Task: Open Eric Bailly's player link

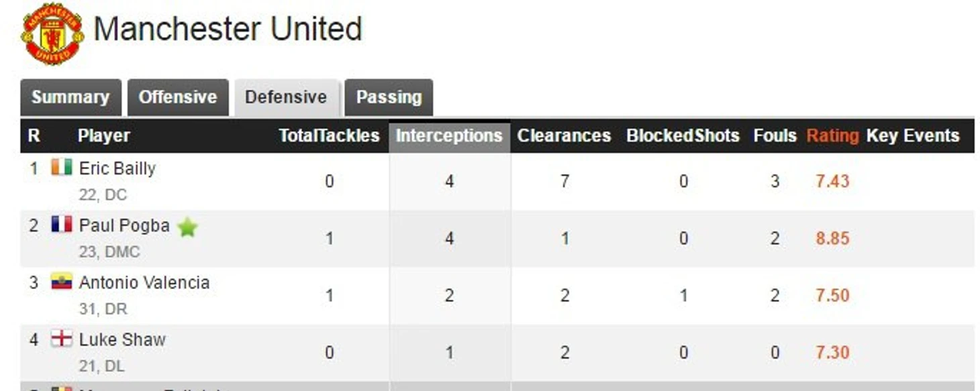Action: coord(117,168)
